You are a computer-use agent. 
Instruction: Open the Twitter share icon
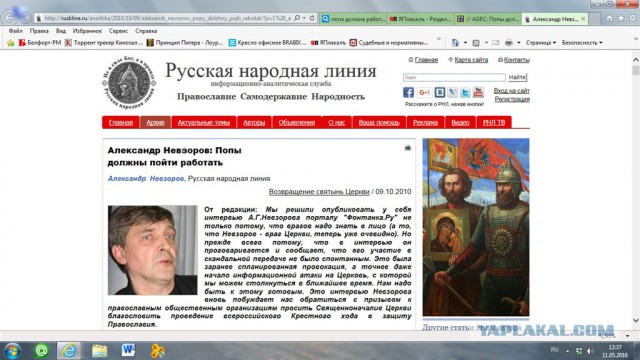[x=465, y=92]
